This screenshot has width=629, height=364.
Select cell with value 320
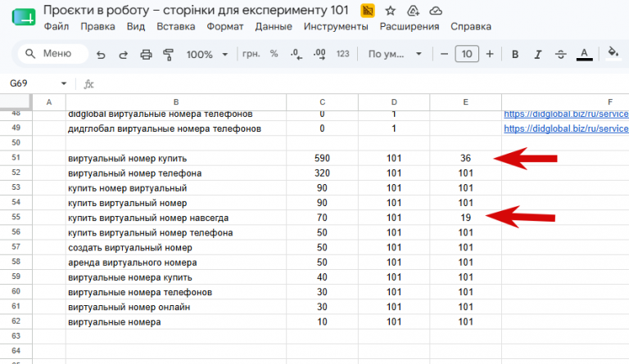pos(322,173)
